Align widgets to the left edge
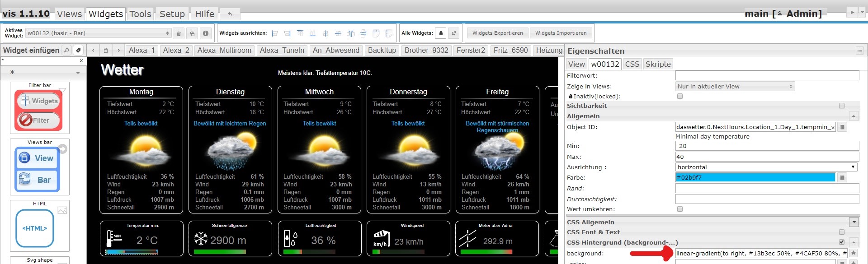Image resolution: width=868 pixels, height=264 pixels. pyautogui.click(x=275, y=33)
